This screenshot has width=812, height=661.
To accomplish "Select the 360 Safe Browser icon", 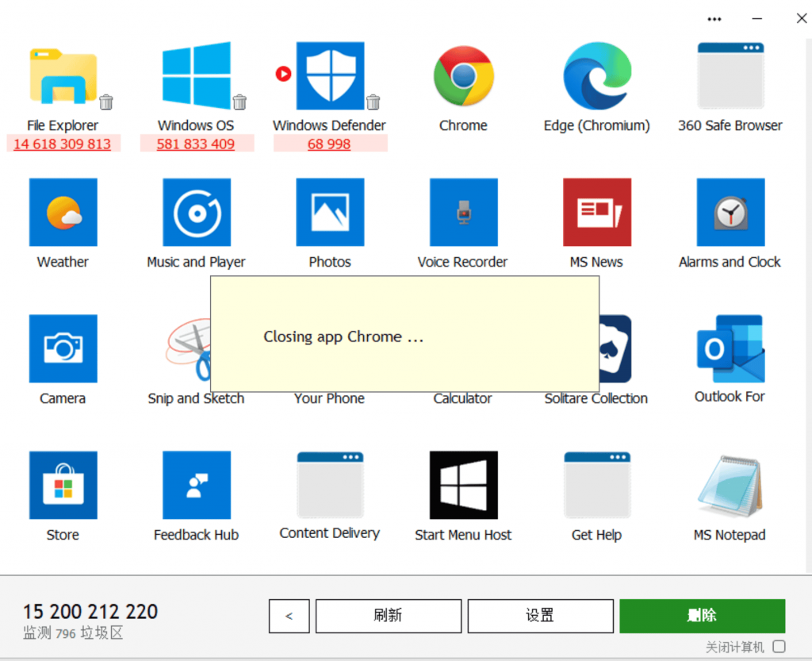I will [x=729, y=75].
